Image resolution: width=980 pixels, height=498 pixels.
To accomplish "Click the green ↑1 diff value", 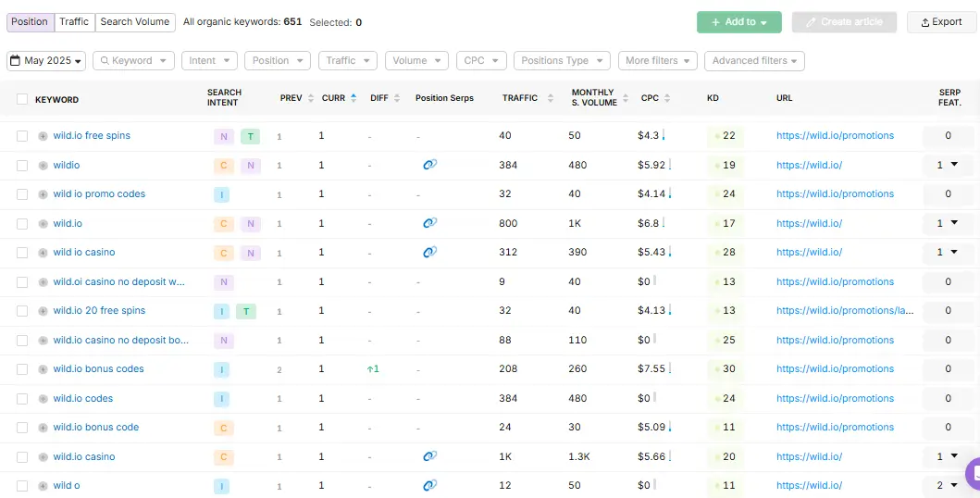I will (x=373, y=368).
